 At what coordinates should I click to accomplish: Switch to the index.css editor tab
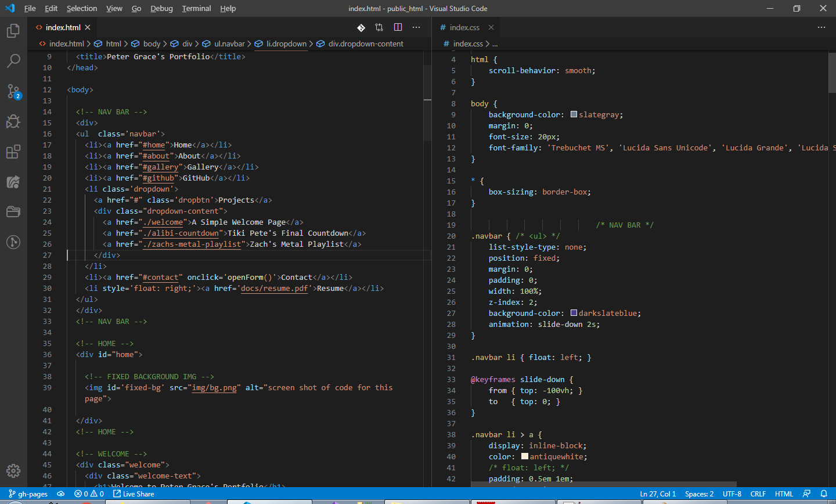464,27
